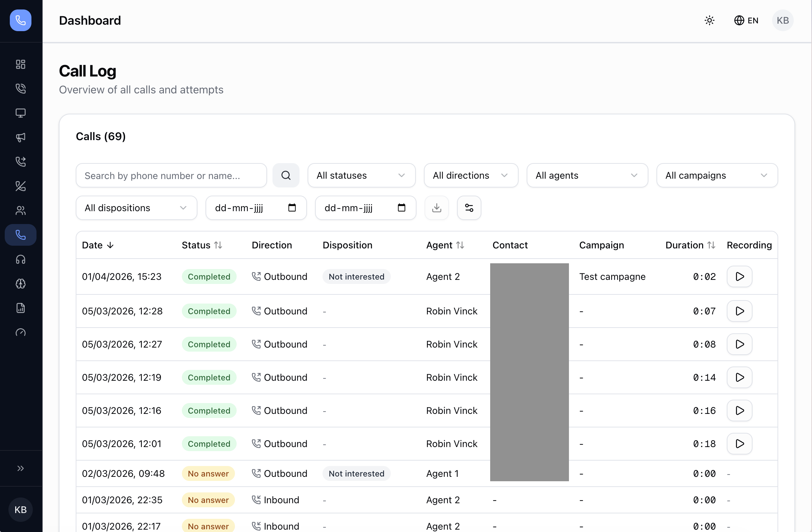This screenshot has width=812, height=532.
Task: Open the megaphone campaigns sidebar icon
Action: (21, 137)
